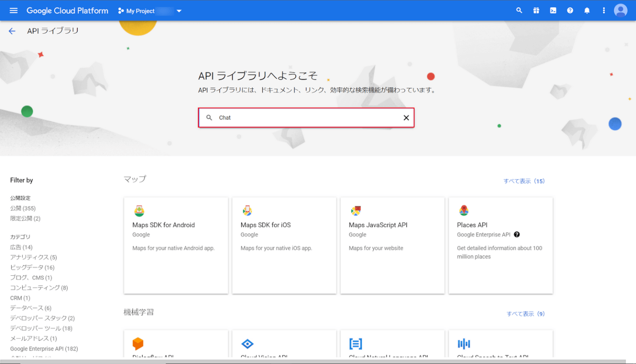The width and height of the screenshot is (636, 364).
Task: Focus the API search field containing Chat
Action: tap(306, 117)
